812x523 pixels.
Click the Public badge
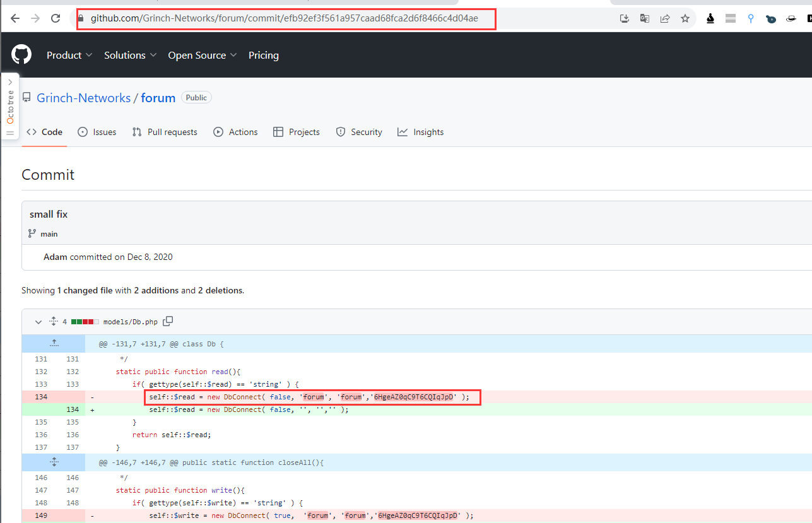pos(196,98)
